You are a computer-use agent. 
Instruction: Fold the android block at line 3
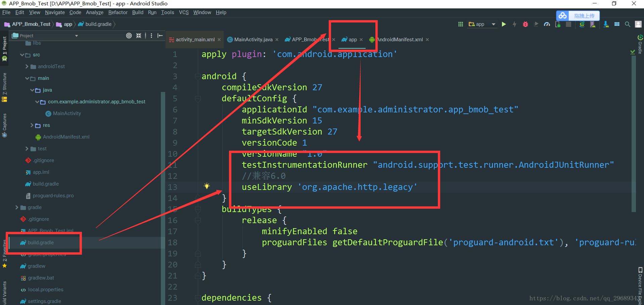click(x=198, y=77)
